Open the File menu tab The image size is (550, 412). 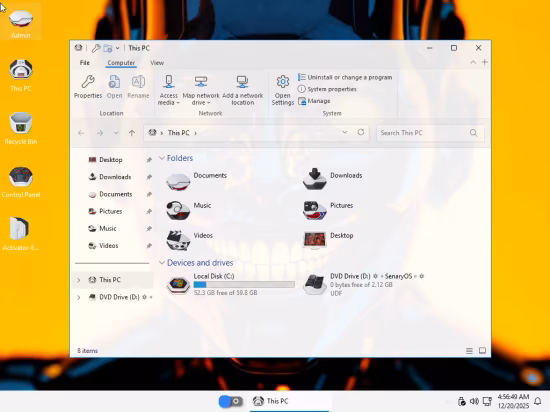point(85,63)
